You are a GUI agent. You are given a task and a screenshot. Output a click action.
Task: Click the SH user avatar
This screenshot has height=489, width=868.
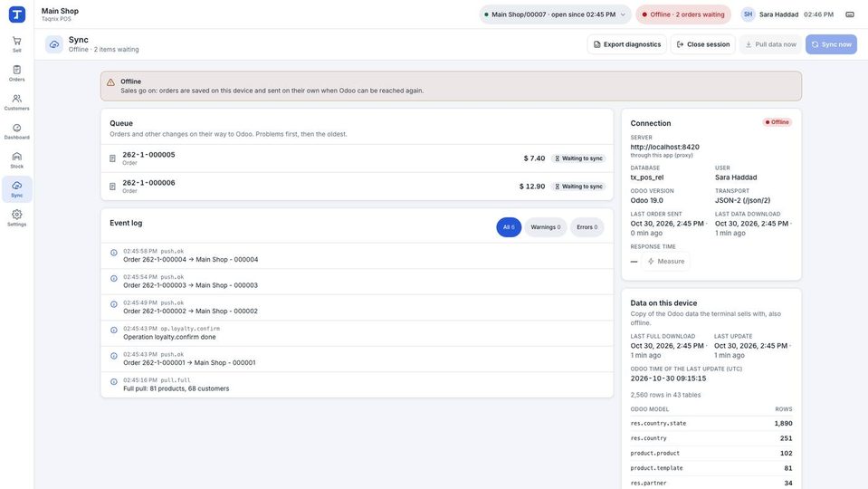(748, 14)
